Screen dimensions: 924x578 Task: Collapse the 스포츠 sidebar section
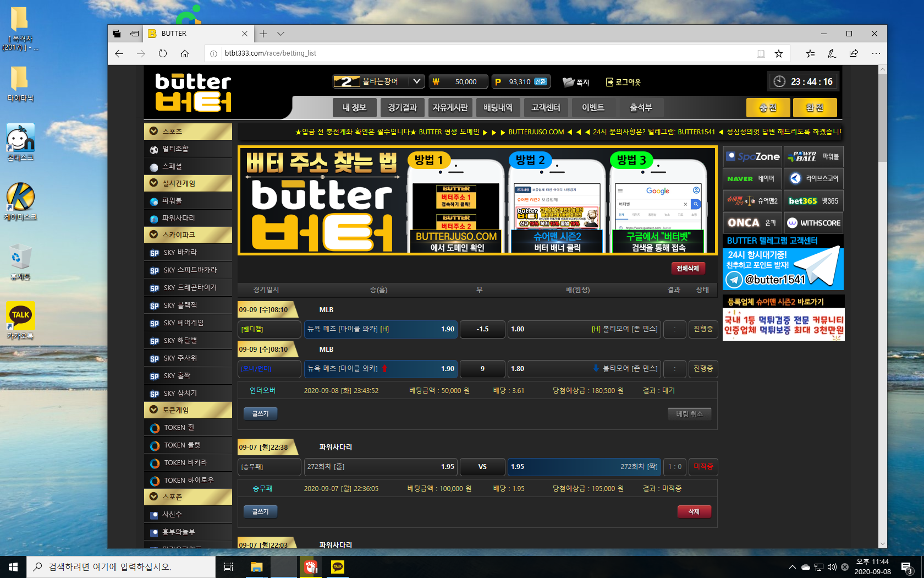[154, 131]
